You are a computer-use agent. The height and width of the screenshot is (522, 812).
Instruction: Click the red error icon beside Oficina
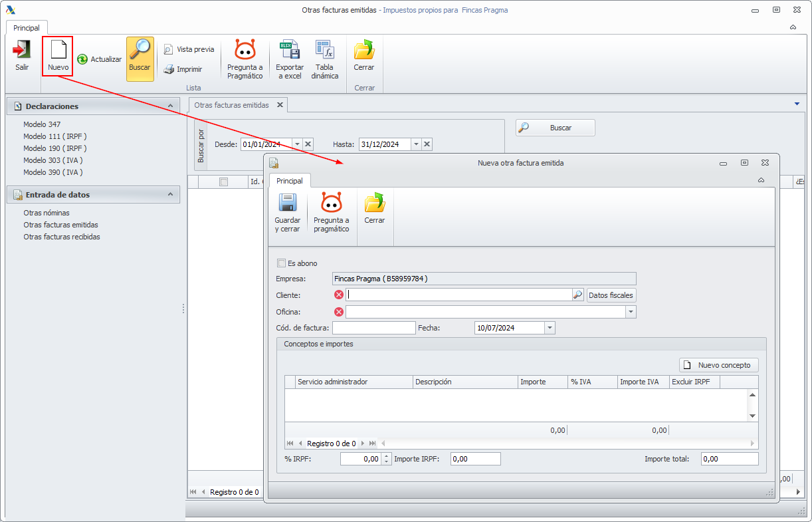[339, 312]
